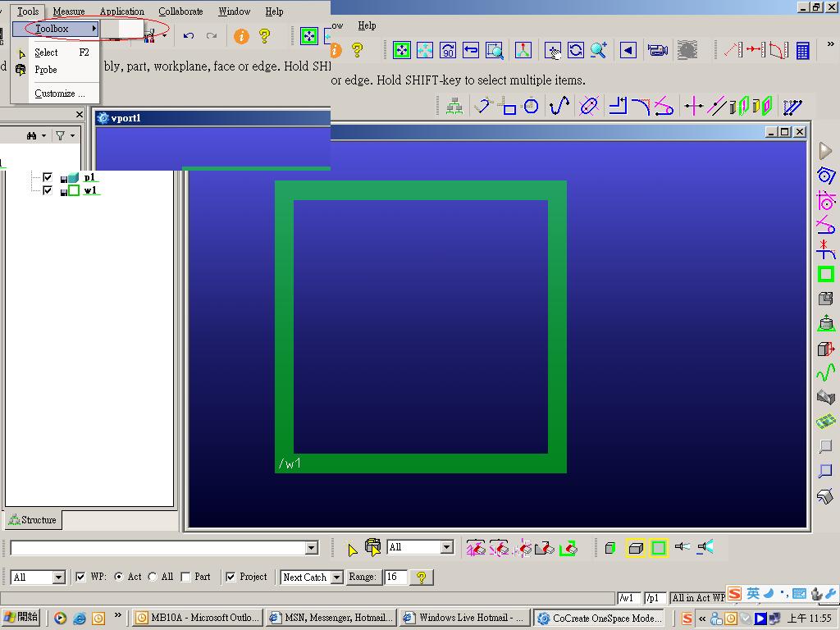Screen dimensions: 840x630
Task: Open the command line history dropdown
Action: click(x=311, y=548)
